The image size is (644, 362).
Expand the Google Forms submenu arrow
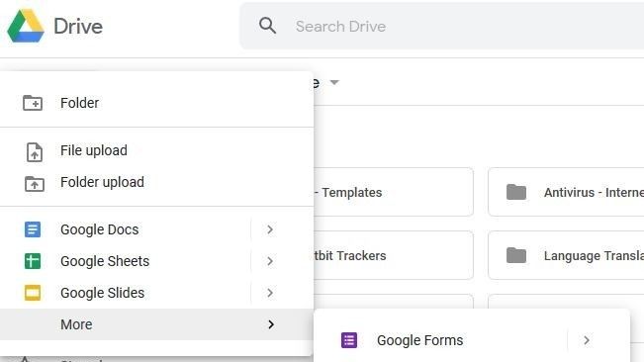587,340
